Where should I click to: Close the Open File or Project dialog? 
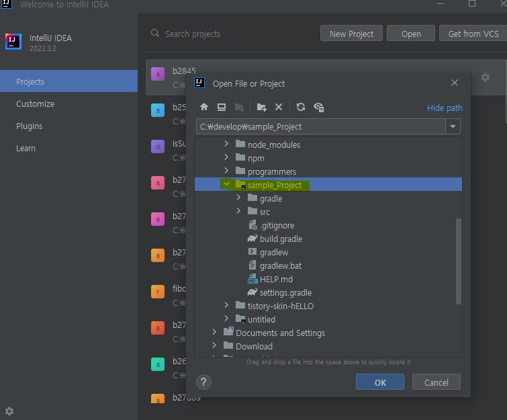click(455, 83)
